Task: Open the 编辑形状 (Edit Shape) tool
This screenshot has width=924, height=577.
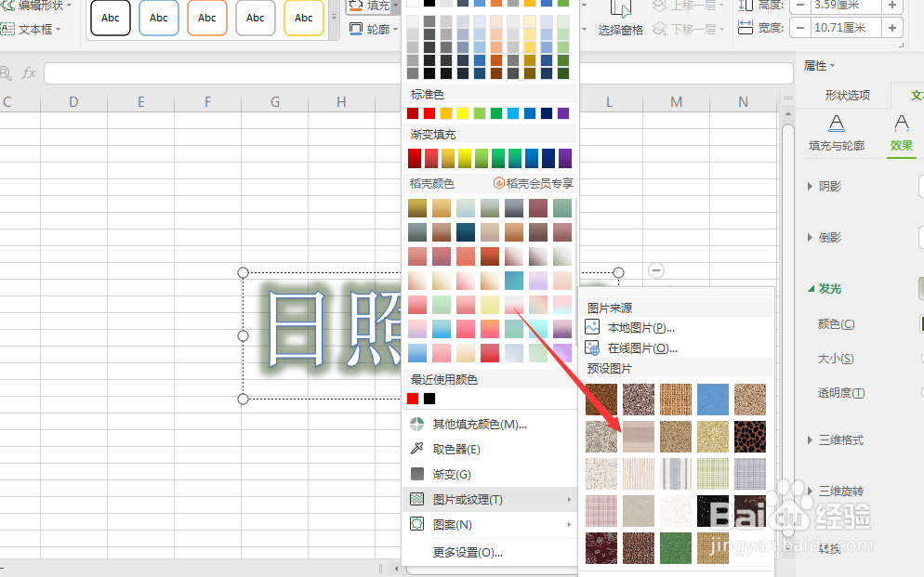Action: click(x=34, y=7)
